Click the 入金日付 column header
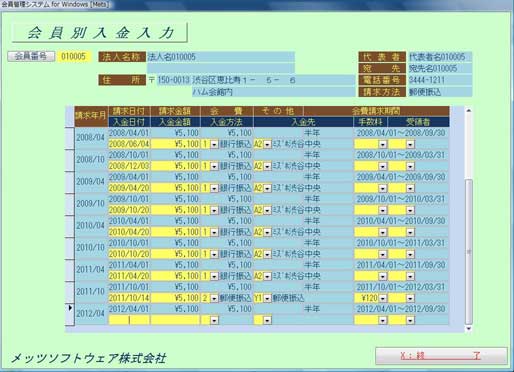514x372 pixels. [x=129, y=122]
